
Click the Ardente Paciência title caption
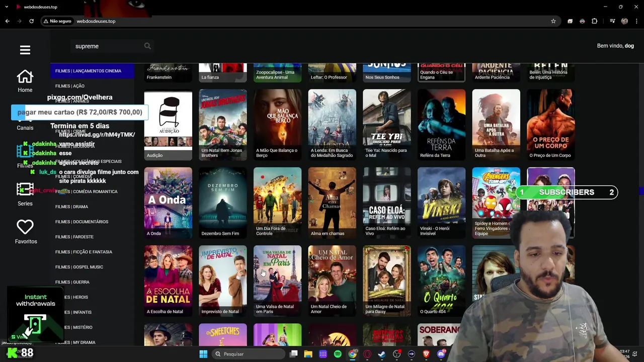(493, 77)
